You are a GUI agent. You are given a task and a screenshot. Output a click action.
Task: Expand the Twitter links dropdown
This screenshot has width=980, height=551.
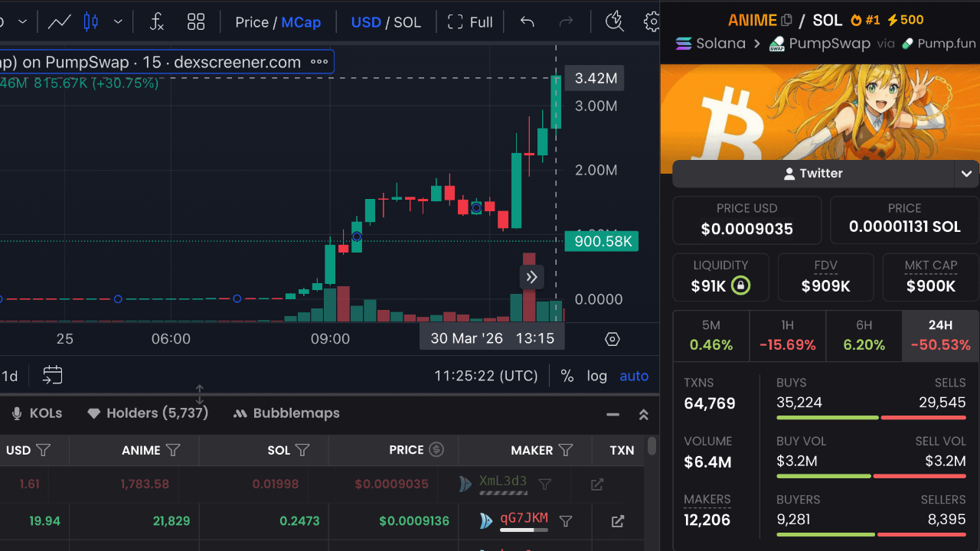(966, 174)
